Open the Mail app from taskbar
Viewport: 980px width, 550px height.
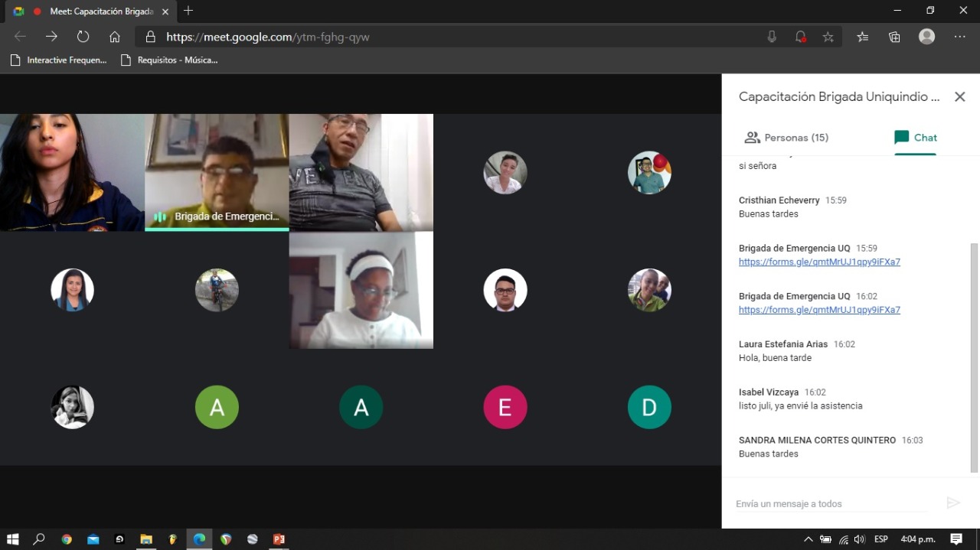[93, 539]
